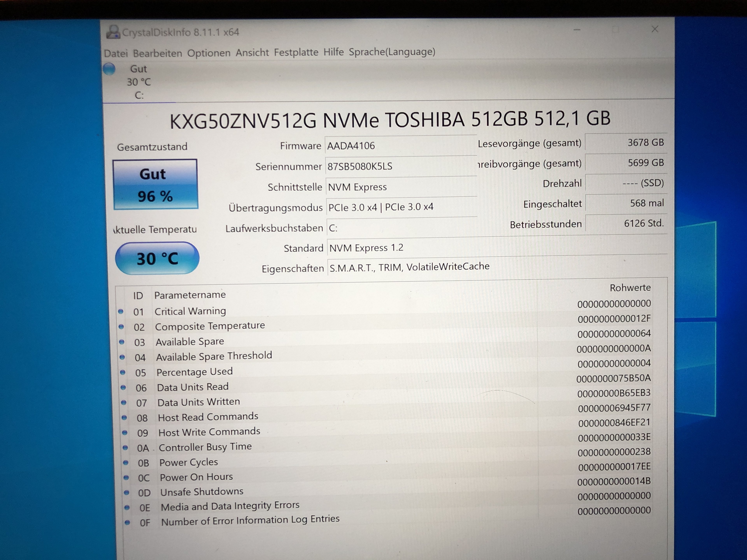Screen dimensions: 747x560
Task: Click the Gut 96 % health status button
Action: point(155,184)
